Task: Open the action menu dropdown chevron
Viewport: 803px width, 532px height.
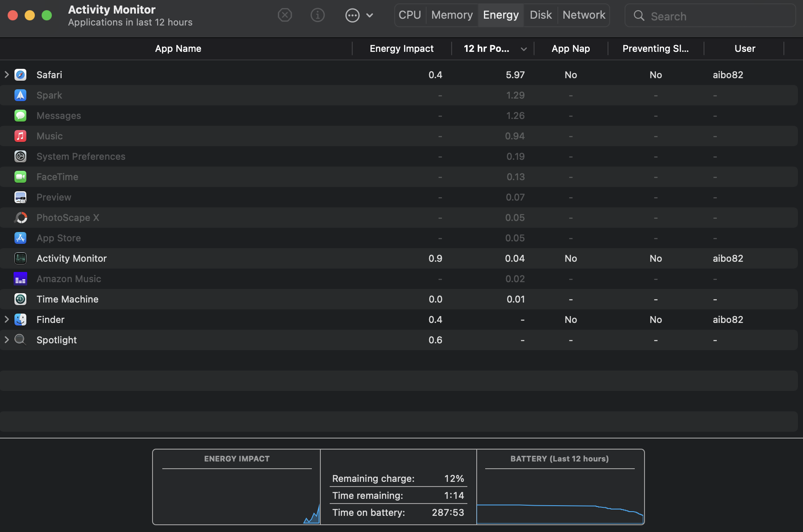Action: (370, 16)
